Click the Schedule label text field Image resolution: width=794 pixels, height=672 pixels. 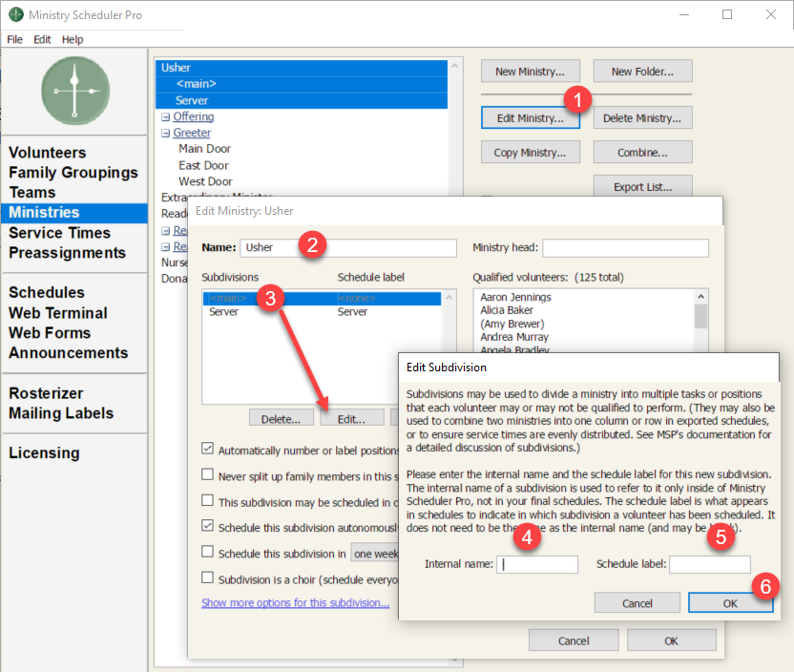pos(709,564)
